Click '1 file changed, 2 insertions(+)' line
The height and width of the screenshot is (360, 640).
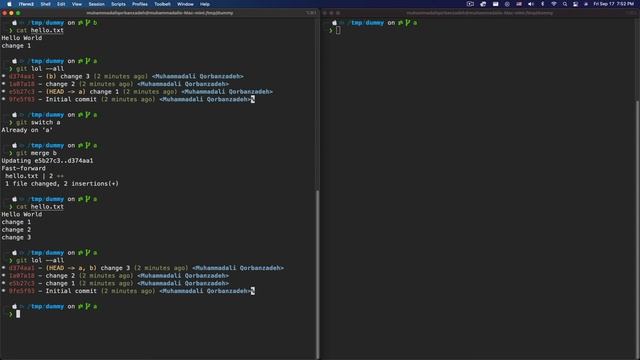62,184
